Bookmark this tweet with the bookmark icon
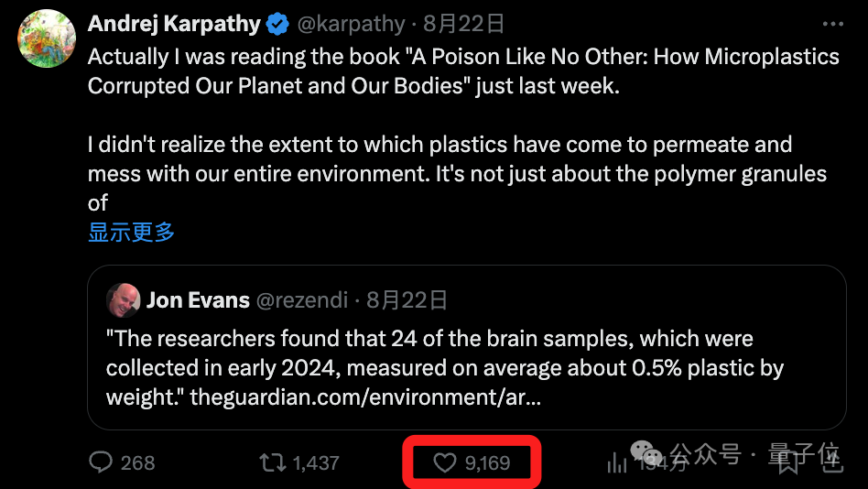 click(x=788, y=463)
